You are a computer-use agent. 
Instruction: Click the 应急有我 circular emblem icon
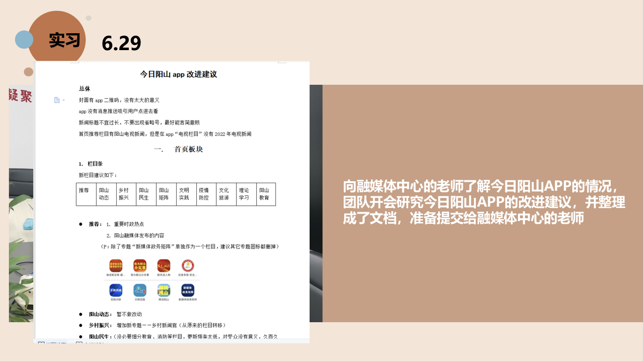click(188, 266)
